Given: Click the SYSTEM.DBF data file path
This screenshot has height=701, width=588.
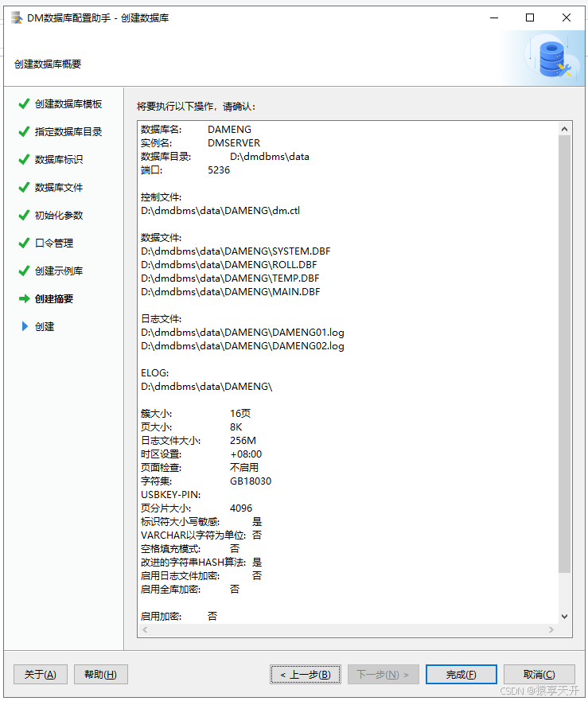Looking at the screenshot, I should pos(236,251).
